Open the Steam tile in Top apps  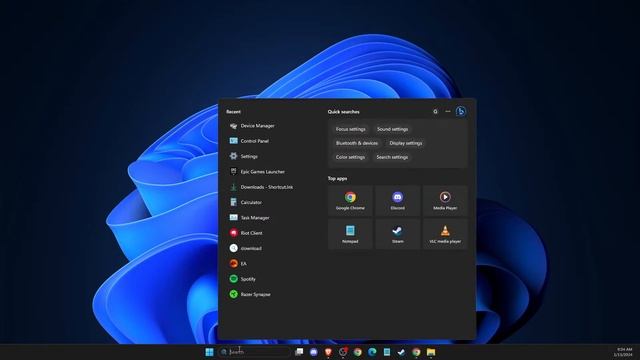click(x=398, y=234)
